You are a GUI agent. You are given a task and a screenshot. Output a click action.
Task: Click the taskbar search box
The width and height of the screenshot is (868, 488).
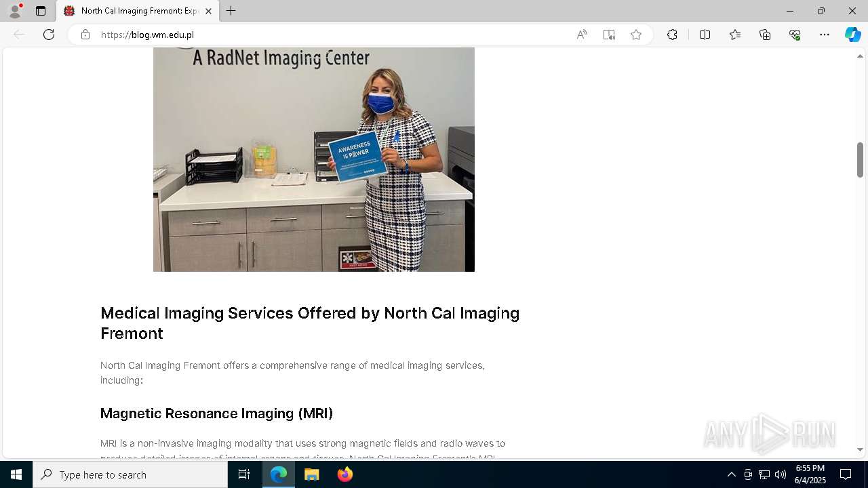pos(130,474)
